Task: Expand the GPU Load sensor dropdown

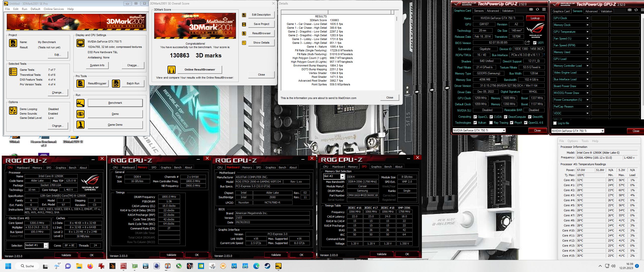Action: (587, 59)
